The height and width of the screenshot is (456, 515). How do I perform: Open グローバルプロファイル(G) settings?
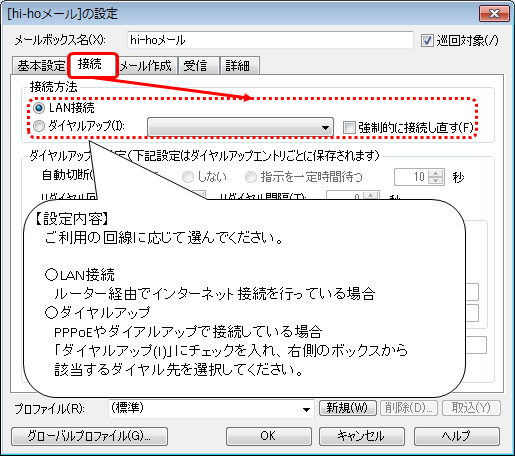tap(89, 436)
